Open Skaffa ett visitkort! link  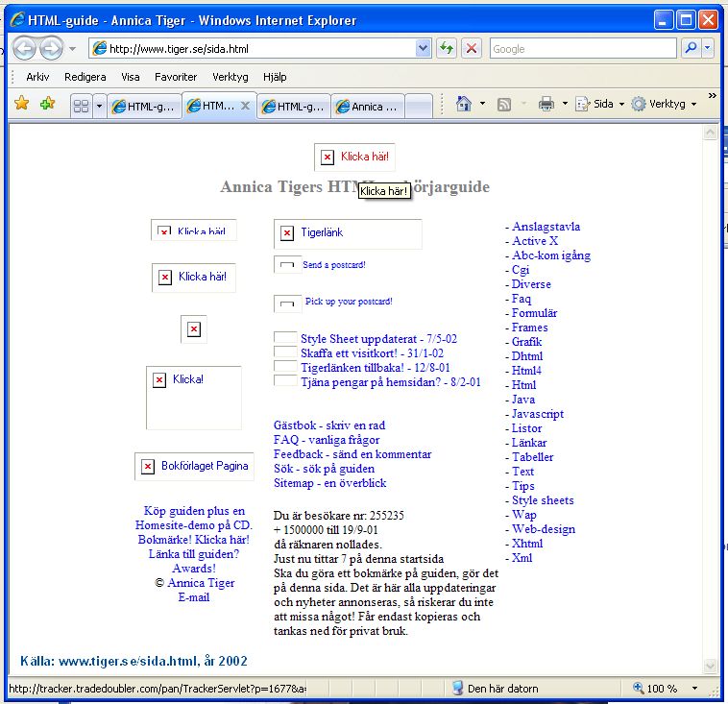[372, 353]
